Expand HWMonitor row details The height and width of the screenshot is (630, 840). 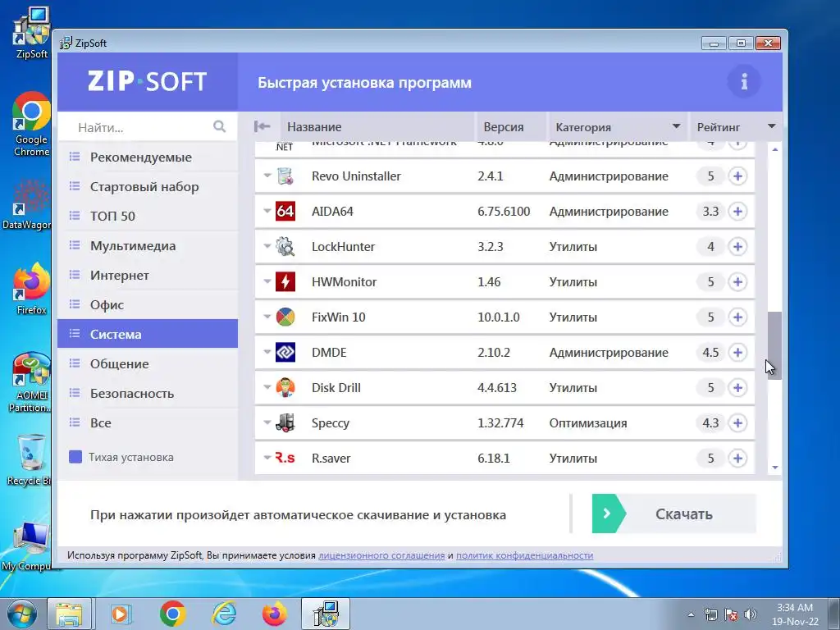(x=267, y=281)
